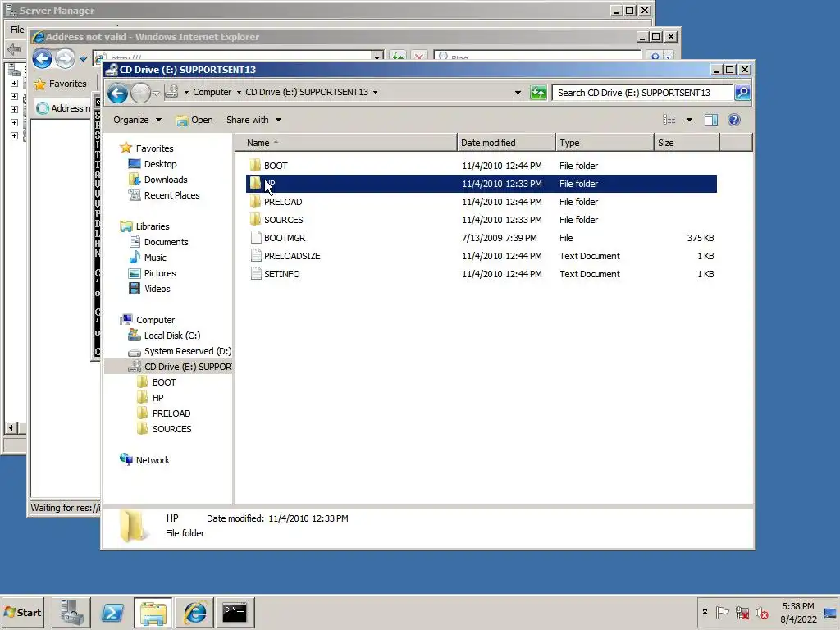840x630 pixels.
Task: Expand the arrow after CD Drive breadcrumb
Action: [x=375, y=92]
